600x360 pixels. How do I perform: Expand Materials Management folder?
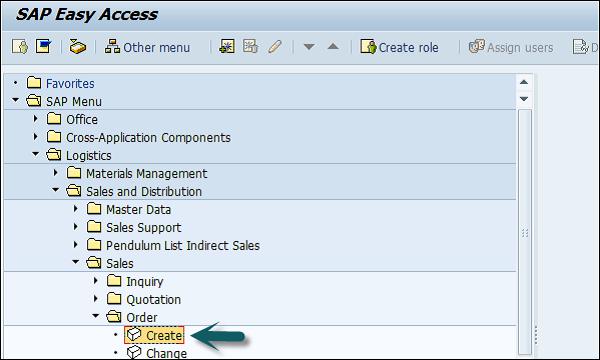tap(56, 173)
